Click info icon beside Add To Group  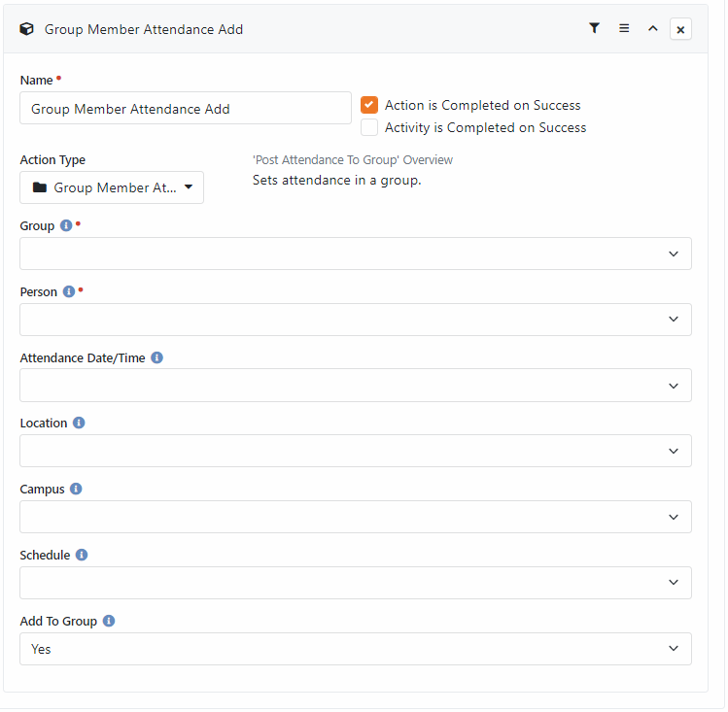109,621
